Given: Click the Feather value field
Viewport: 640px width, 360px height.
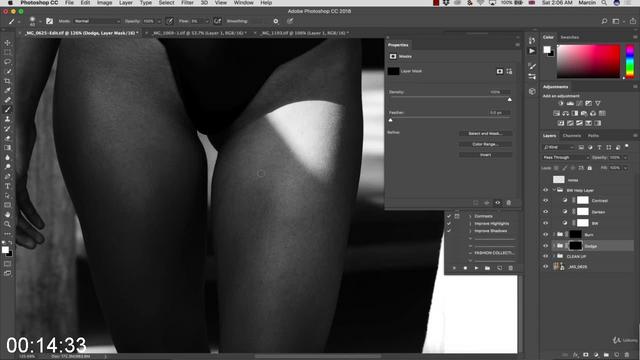Looking at the screenshot, I should (x=500, y=113).
